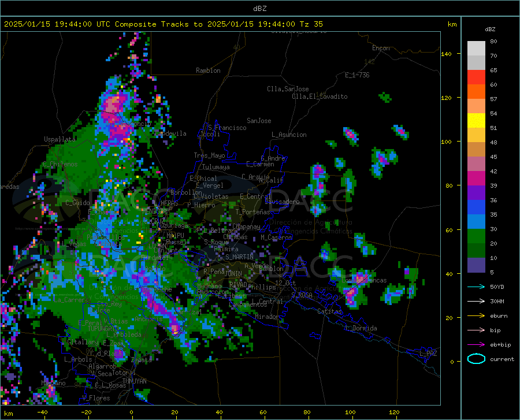The height and width of the screenshot is (420, 520).
Task: Select the 10 dBZ slate purple swatch
Action: coord(476,265)
